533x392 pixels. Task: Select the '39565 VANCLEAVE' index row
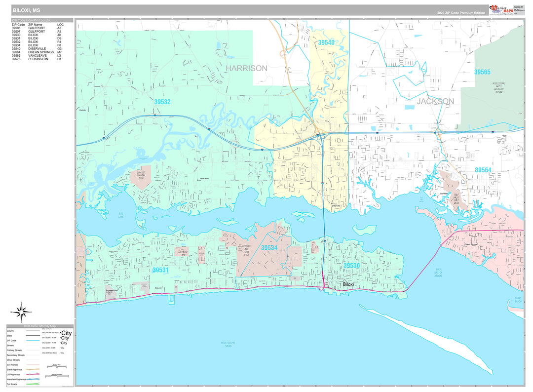(x=37, y=55)
